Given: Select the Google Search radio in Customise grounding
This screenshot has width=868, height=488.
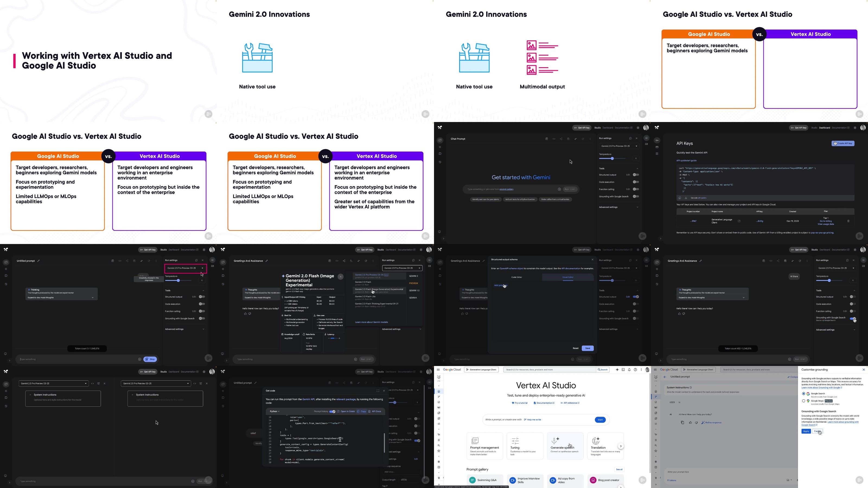Looking at the screenshot, I should pos(804,393).
